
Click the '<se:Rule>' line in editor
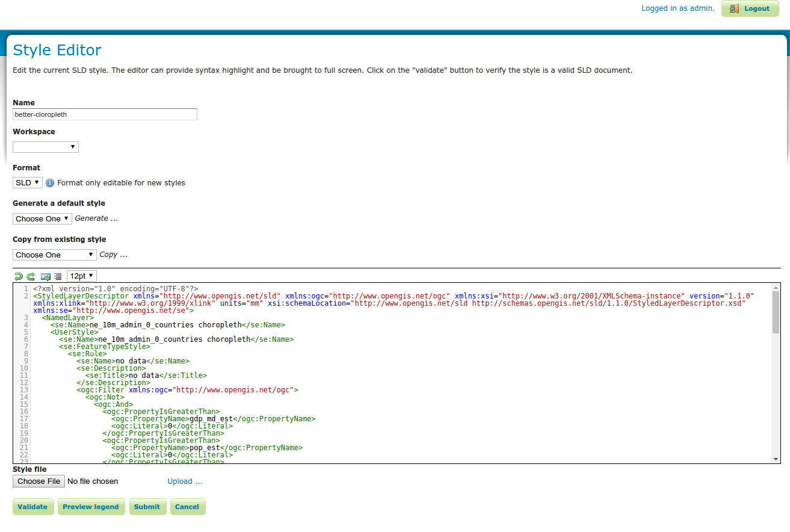87,354
